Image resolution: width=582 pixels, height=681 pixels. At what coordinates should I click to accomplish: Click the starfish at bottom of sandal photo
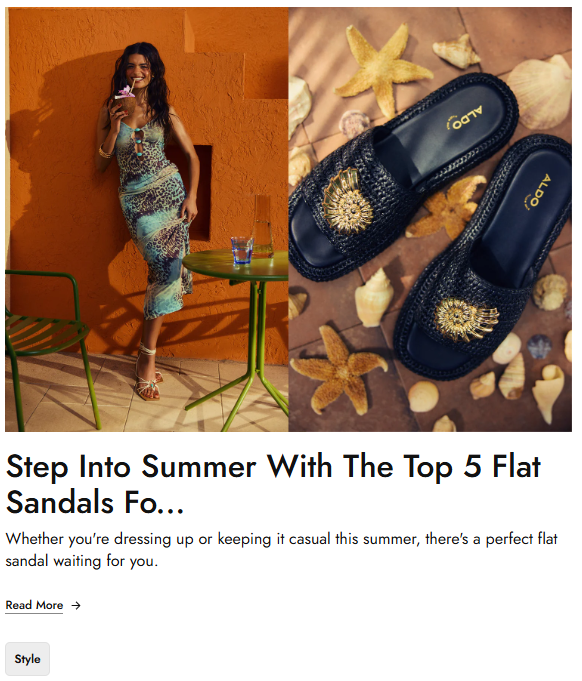pyautogui.click(x=339, y=370)
